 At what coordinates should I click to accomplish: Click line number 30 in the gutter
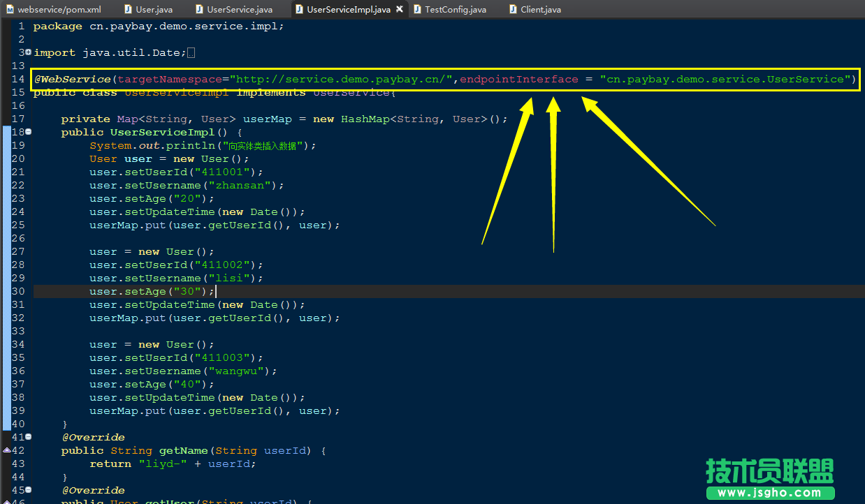[x=18, y=291]
